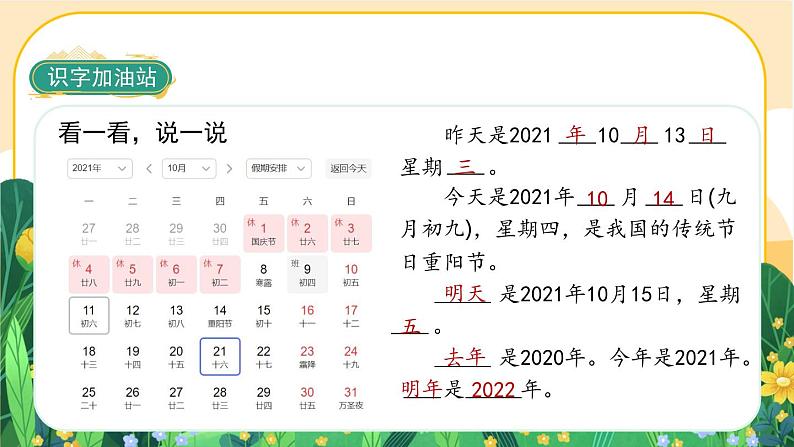
Task: Select October 22 十七 date
Action: pyautogui.click(x=263, y=356)
